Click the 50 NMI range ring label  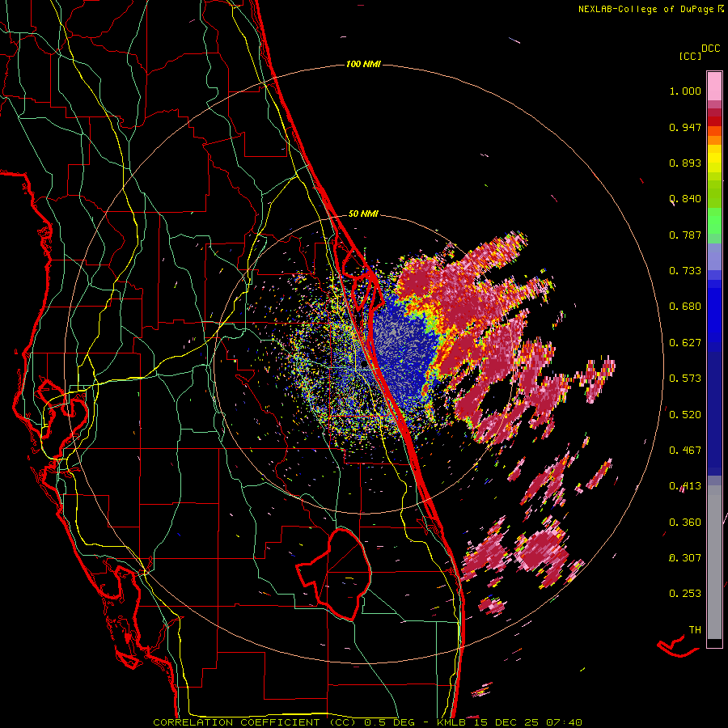(x=363, y=214)
